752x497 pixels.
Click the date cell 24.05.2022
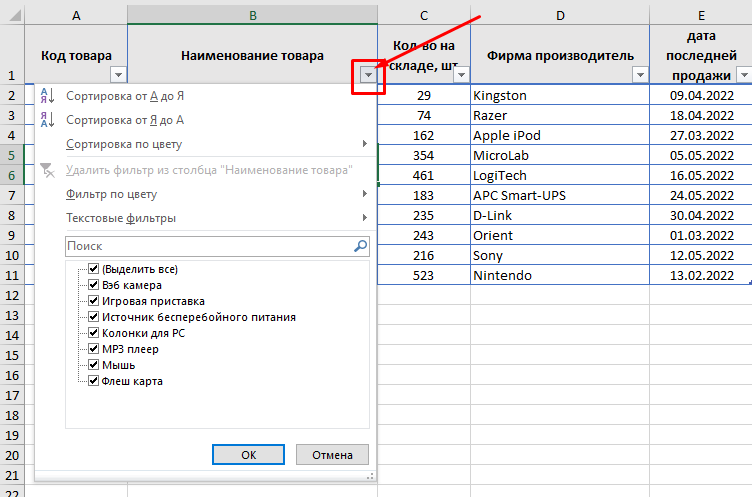pyautogui.click(x=701, y=195)
